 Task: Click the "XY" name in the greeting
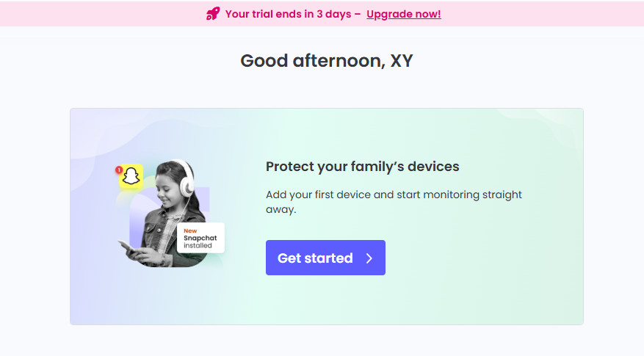402,61
